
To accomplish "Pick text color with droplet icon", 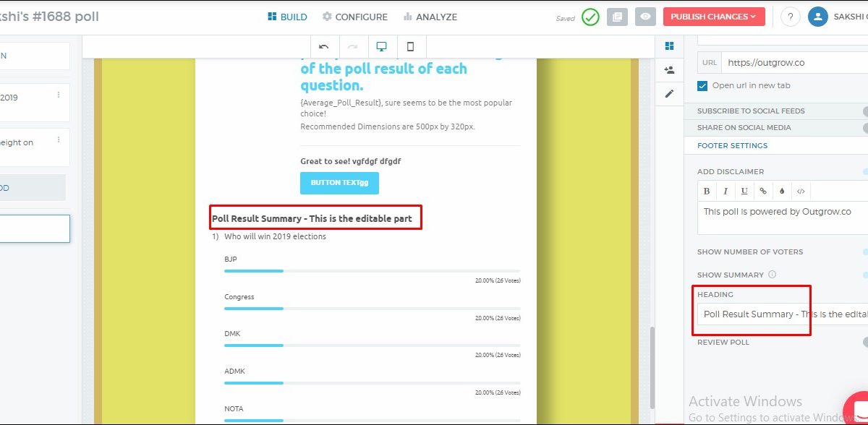I will click(782, 192).
